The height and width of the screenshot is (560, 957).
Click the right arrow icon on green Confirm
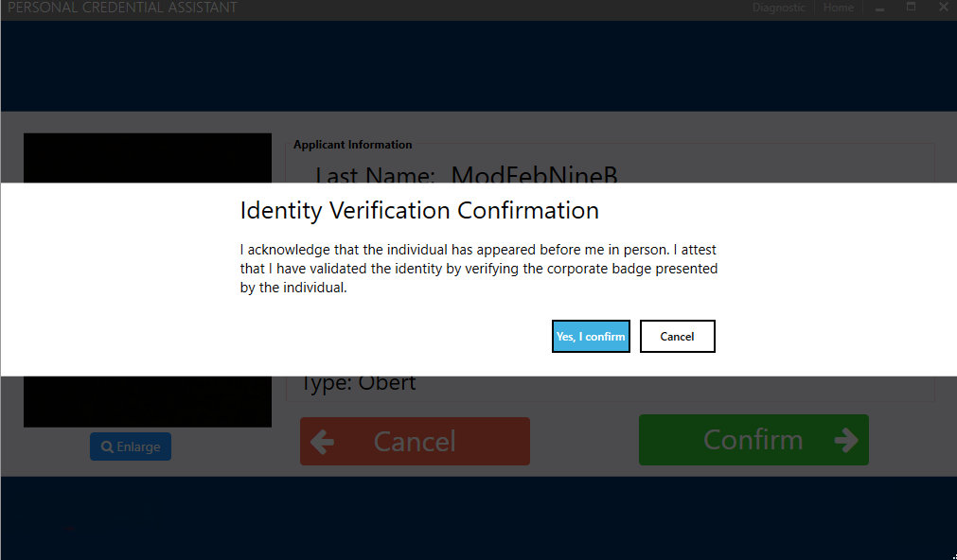point(846,440)
